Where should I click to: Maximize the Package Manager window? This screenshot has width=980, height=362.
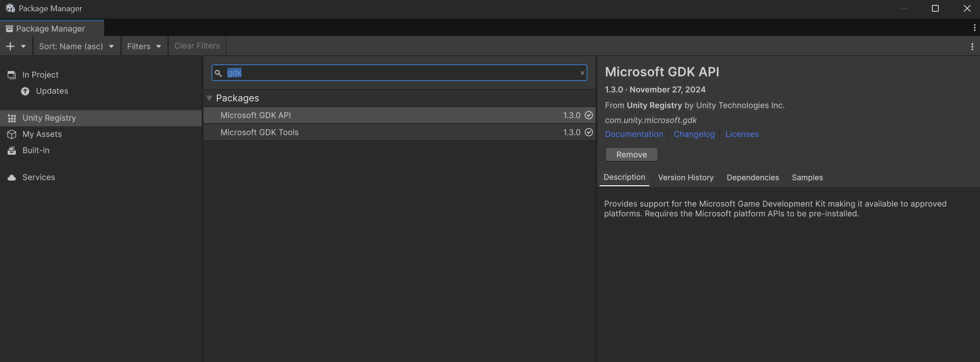point(935,9)
